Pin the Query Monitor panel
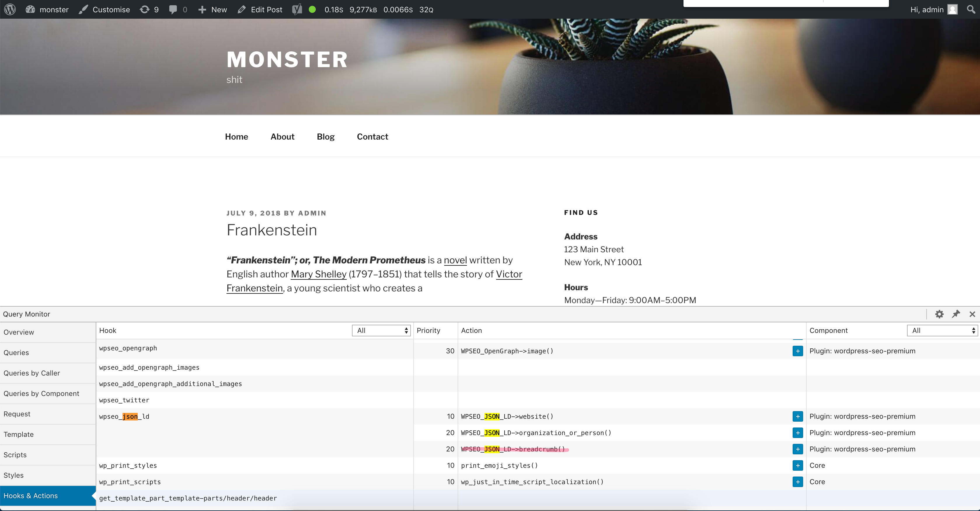Viewport: 980px width, 511px height. click(x=956, y=314)
